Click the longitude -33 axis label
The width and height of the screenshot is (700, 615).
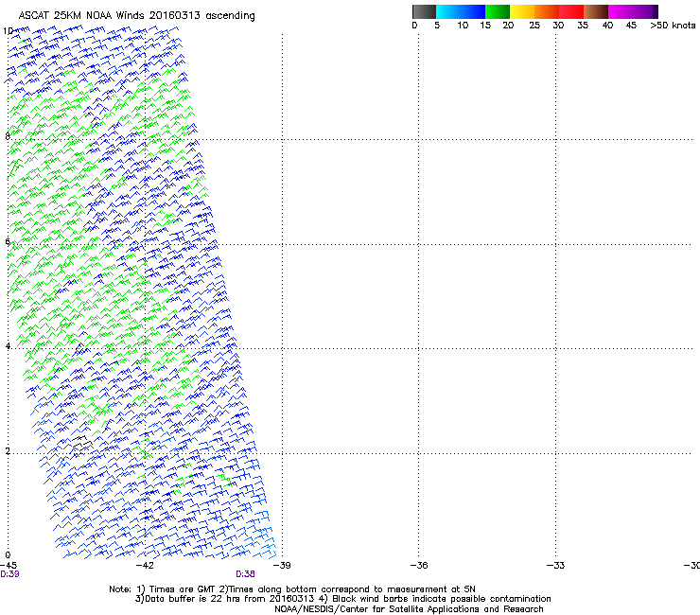pyautogui.click(x=555, y=566)
